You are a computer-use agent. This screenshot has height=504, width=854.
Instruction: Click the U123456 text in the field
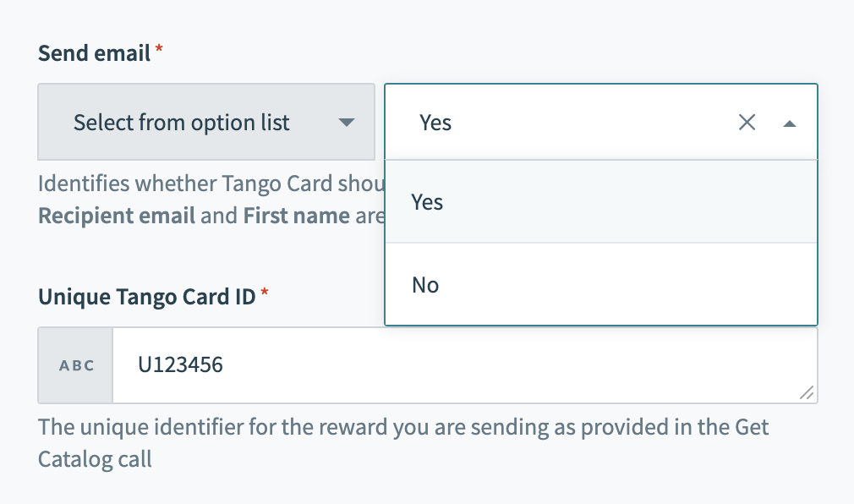pos(181,365)
